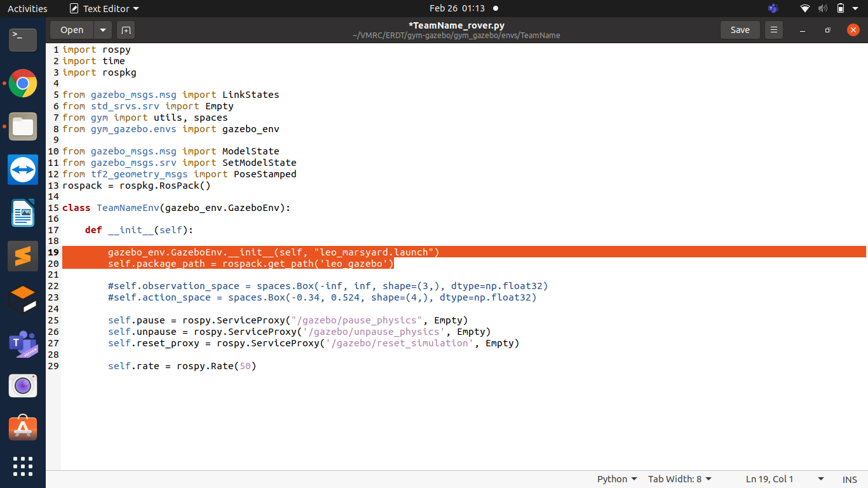Launch Google Chrome from the dock
This screenshot has width=868, height=488.
[x=23, y=83]
